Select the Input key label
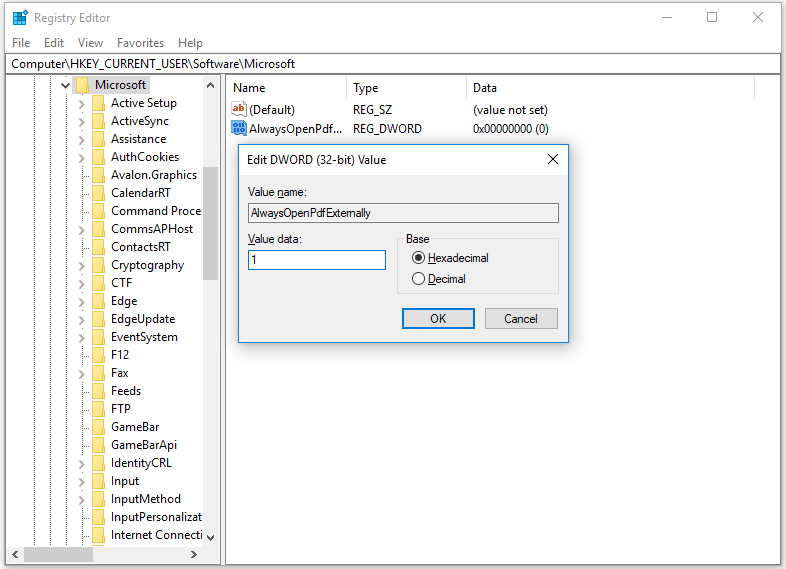Image resolution: width=786 pixels, height=569 pixels. pyautogui.click(x=125, y=481)
